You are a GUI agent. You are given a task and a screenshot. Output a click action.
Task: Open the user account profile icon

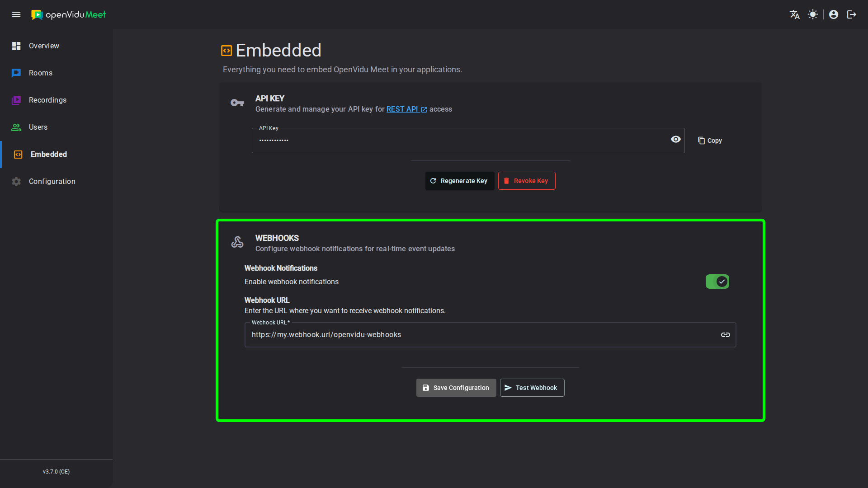coord(834,14)
